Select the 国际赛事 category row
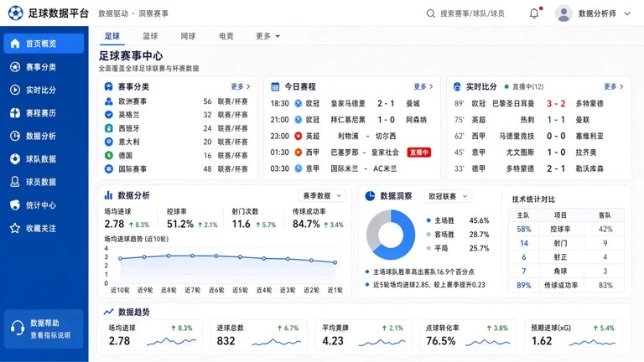Screen dimensions: 644x362 pyautogui.click(x=177, y=168)
